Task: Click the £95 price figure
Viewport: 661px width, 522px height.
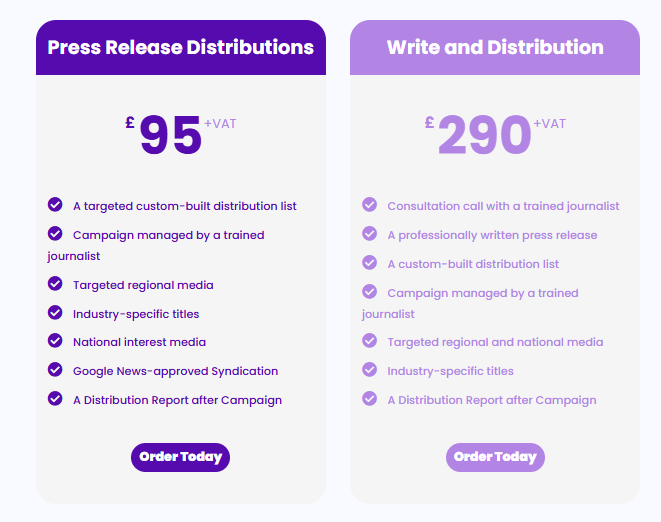Action: point(170,136)
